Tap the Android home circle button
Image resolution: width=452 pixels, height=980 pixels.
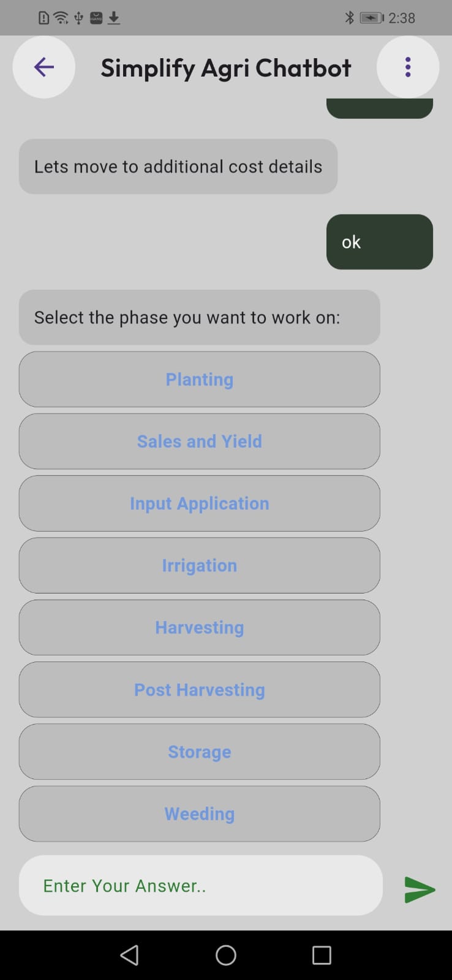[x=226, y=955]
